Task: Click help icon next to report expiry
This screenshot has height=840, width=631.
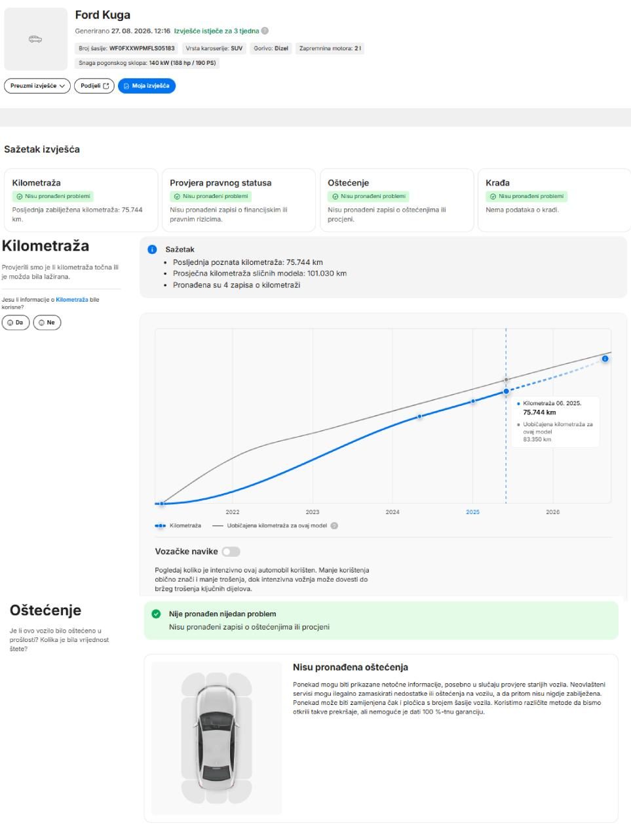Action: click(265, 31)
